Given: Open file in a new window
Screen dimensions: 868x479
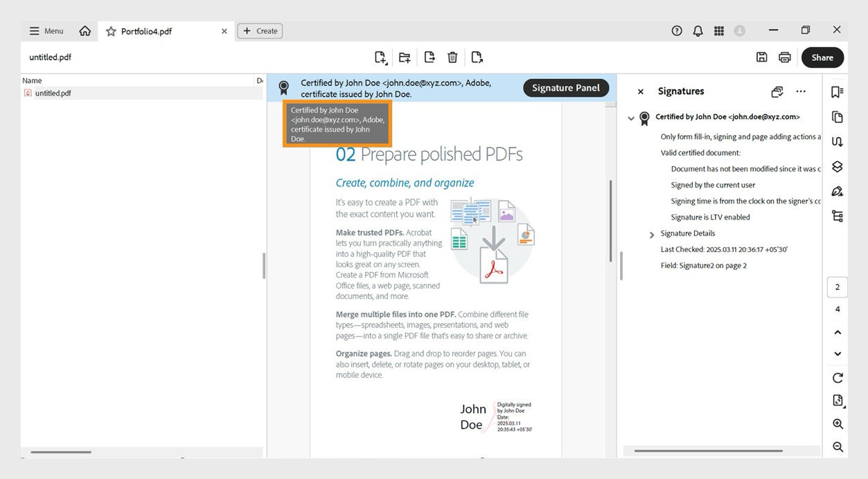Looking at the screenshot, I should point(476,57).
